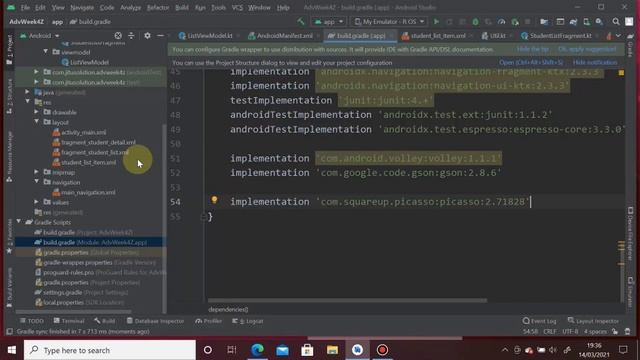The image size is (640, 360).
Task: Click the yellow lightbulb on line 54
Action: [x=214, y=200]
